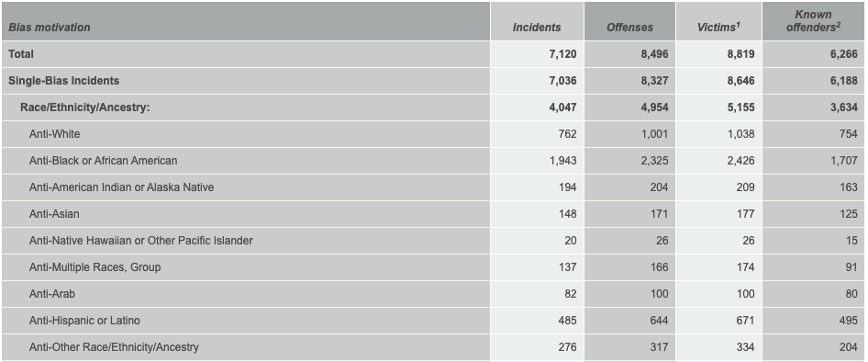Select Anti-Black known offenders value 1,707
Screen dimensions: 868x362
click(844, 160)
